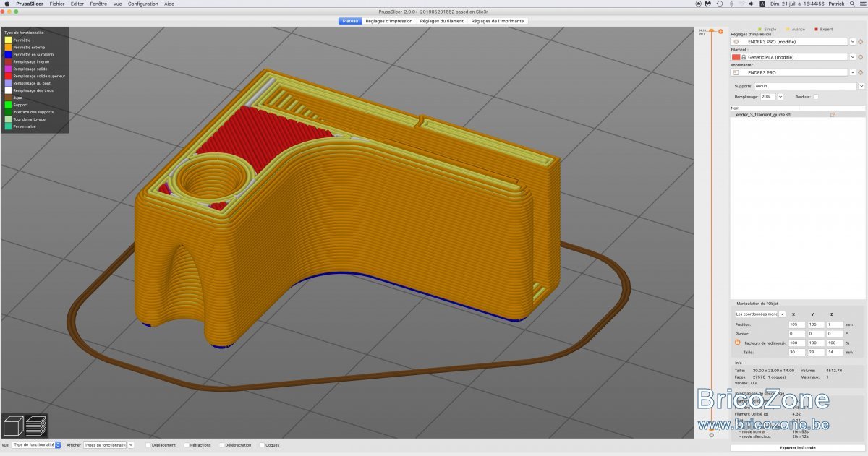Click the lock icon beside Generic PLA
The image size is (868, 456).
(x=743, y=57)
